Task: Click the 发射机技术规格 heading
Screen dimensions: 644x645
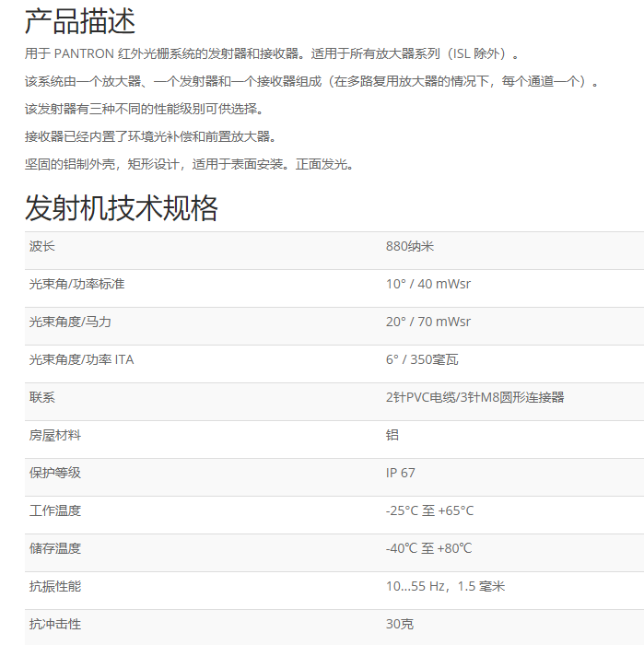Action: (x=121, y=208)
